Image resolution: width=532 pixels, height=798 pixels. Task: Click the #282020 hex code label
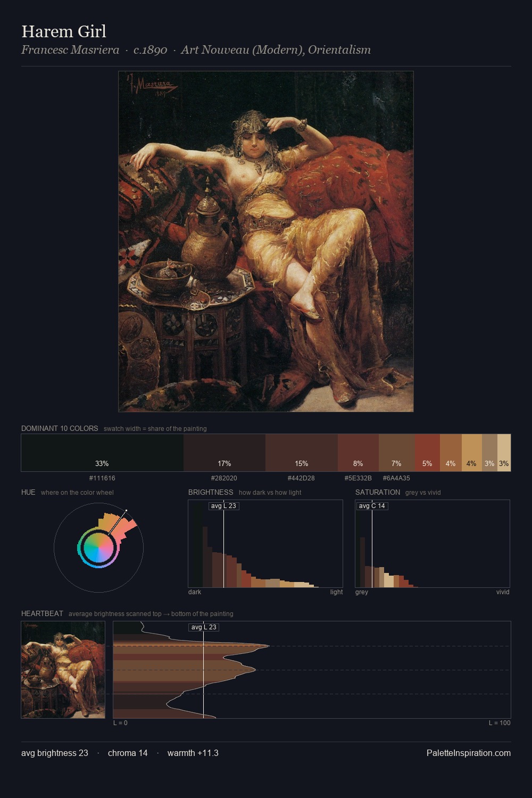[224, 478]
